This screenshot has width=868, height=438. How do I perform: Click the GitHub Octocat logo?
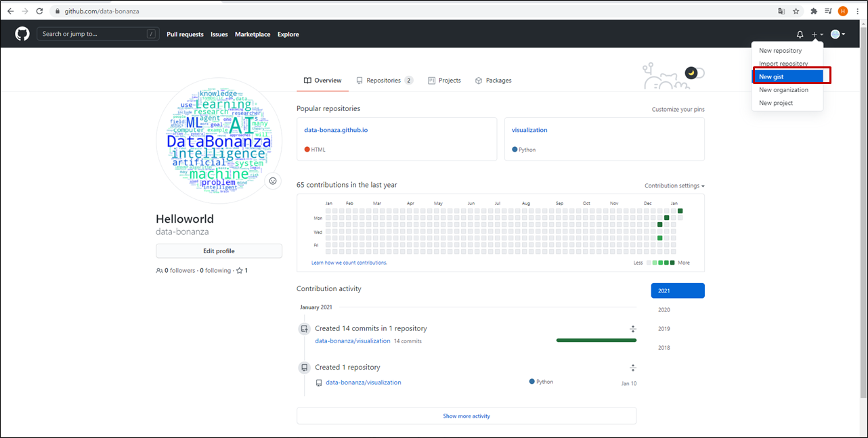tap(22, 34)
